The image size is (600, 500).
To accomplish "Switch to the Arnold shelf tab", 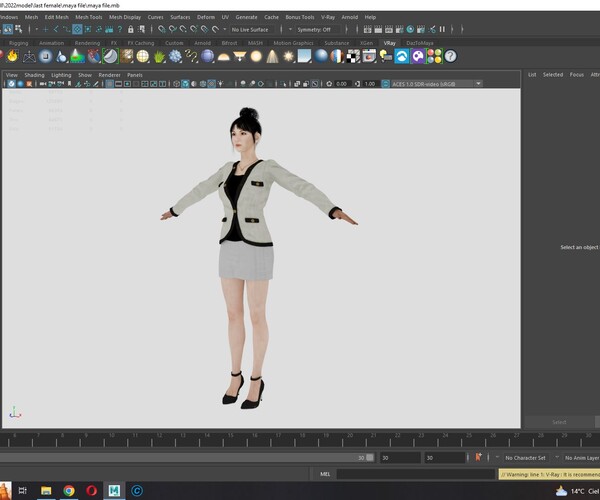I will 202,43.
